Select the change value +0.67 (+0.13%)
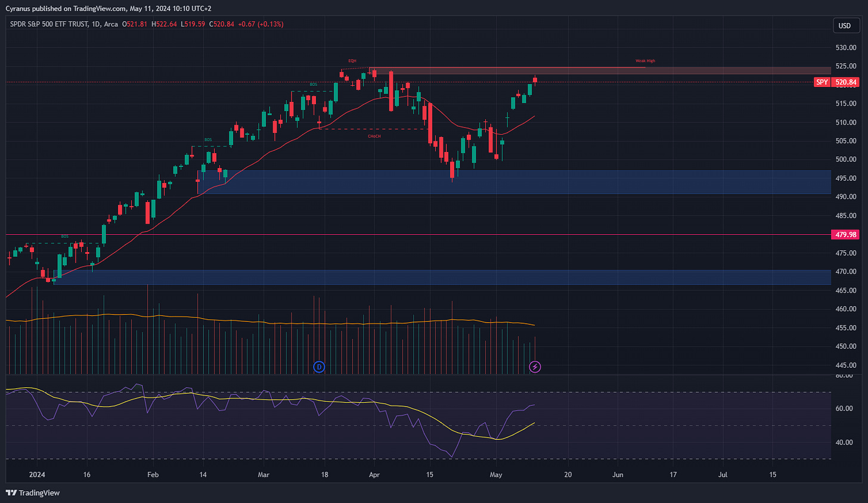 click(x=261, y=24)
